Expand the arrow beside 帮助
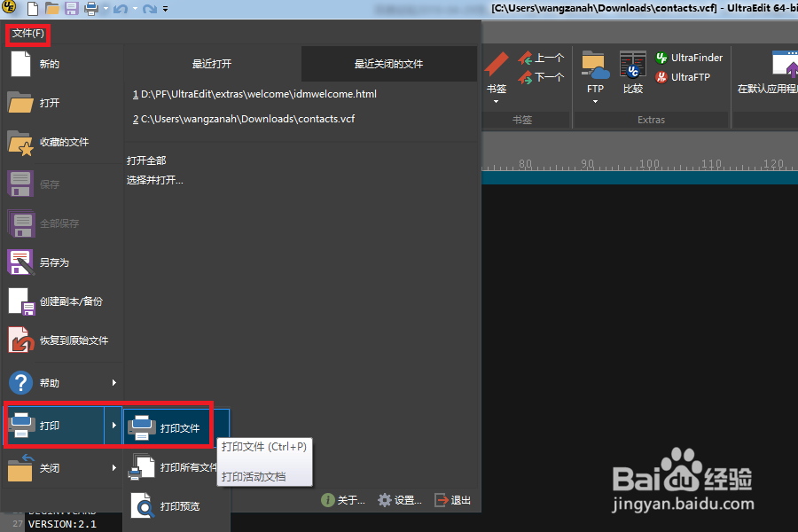Viewport: 798px width, 532px height. click(114, 383)
